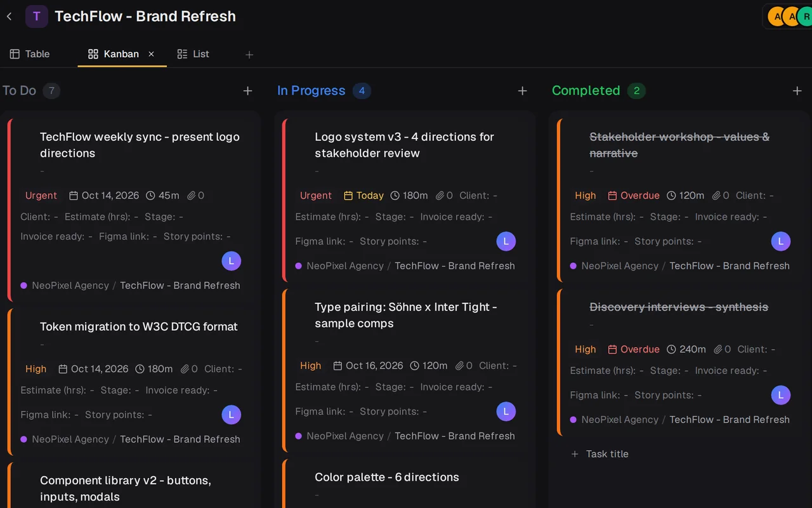Click the calendar icon on Stakeholder workshop card
The height and width of the screenshot is (508, 812).
point(612,196)
